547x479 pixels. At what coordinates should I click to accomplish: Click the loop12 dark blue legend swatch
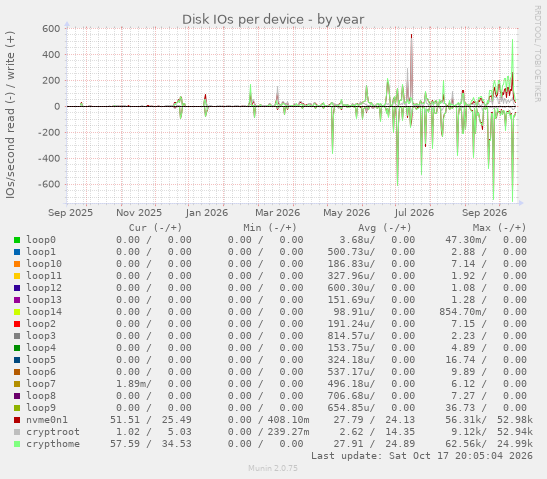click(x=17, y=288)
